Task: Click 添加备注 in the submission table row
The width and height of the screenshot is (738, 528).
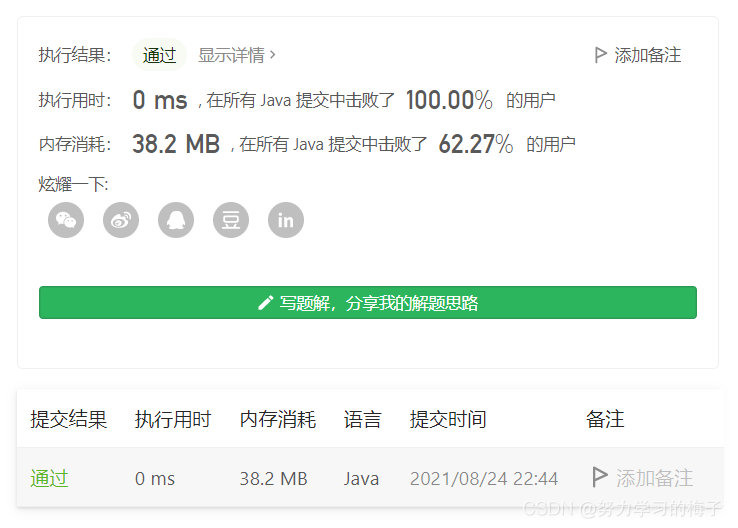Action: click(642, 478)
